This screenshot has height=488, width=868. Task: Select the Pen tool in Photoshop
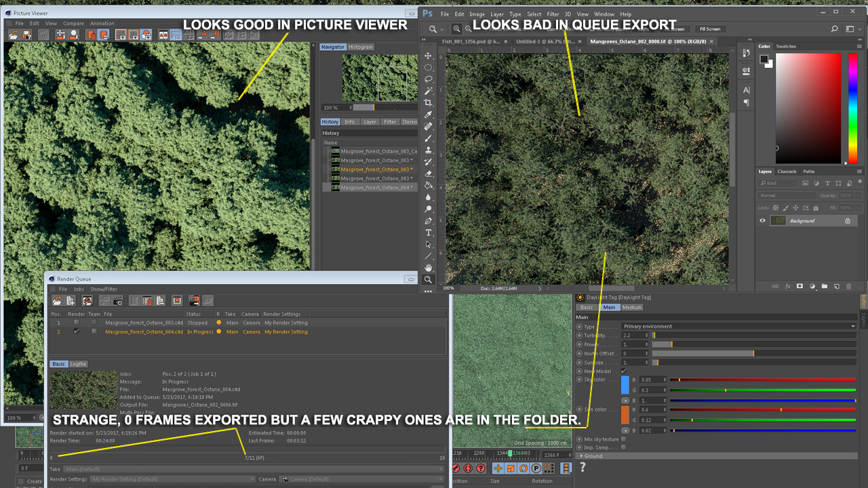(x=428, y=221)
